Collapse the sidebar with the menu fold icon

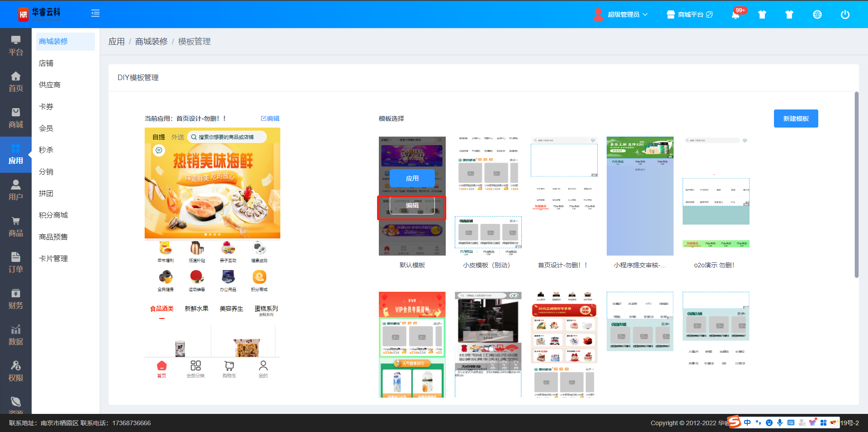[x=95, y=14]
